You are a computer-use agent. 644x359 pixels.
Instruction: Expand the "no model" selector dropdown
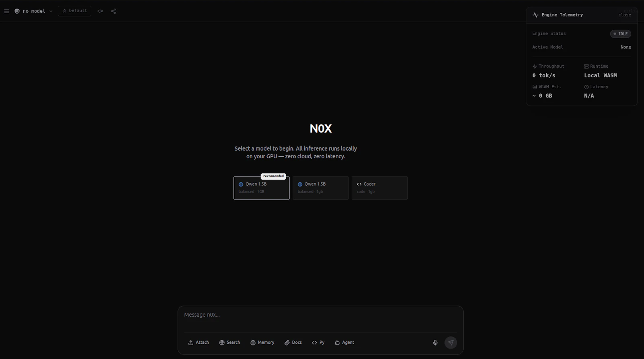coord(34,11)
